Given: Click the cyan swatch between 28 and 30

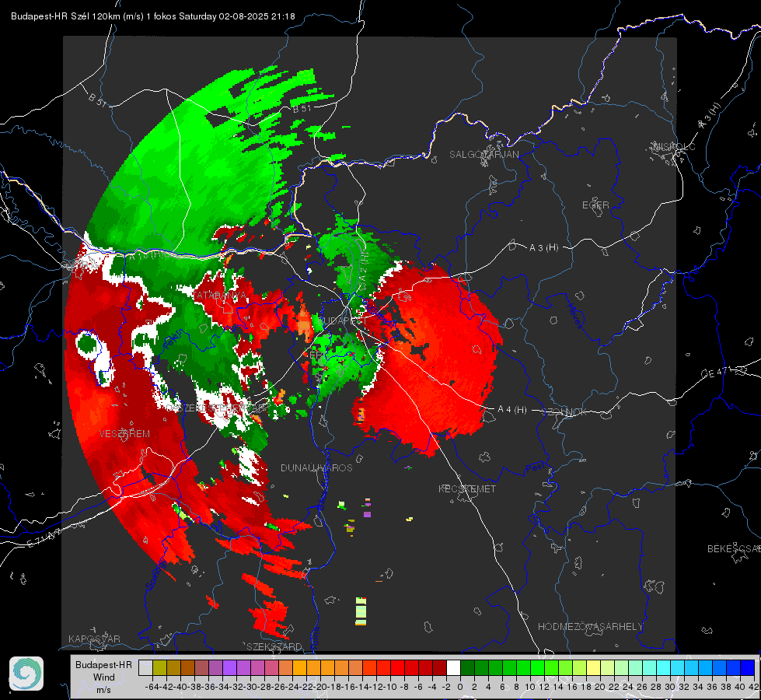Looking at the screenshot, I should coord(663,667).
